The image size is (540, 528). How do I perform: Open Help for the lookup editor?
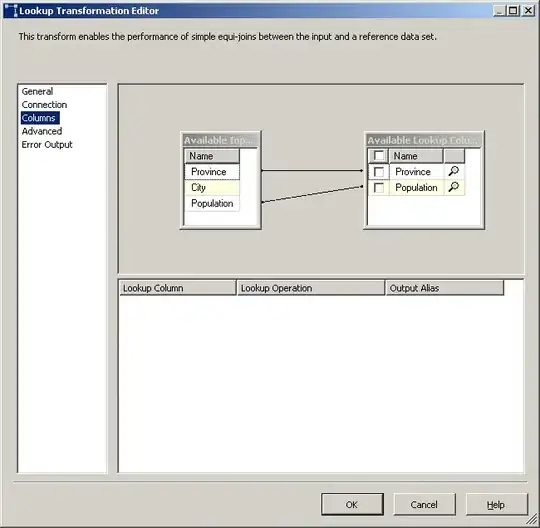496,504
